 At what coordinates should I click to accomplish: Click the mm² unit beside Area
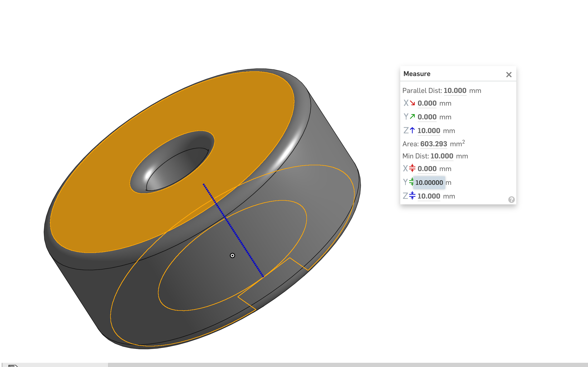tap(457, 144)
